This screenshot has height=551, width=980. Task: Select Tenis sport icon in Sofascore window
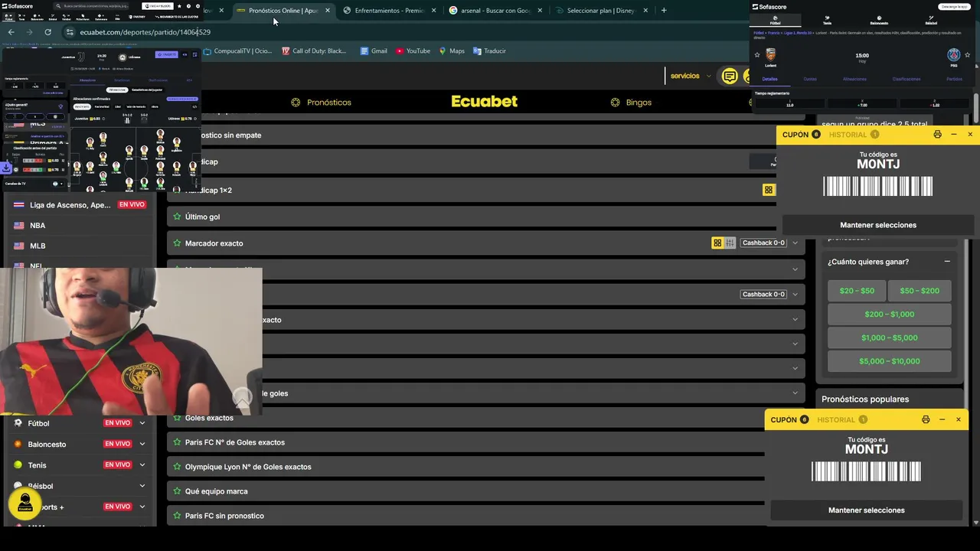(827, 20)
